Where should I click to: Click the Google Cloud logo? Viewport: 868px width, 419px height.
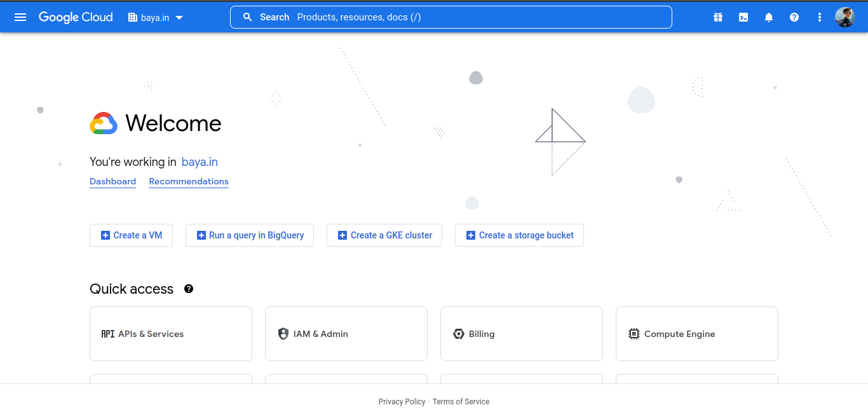click(76, 17)
